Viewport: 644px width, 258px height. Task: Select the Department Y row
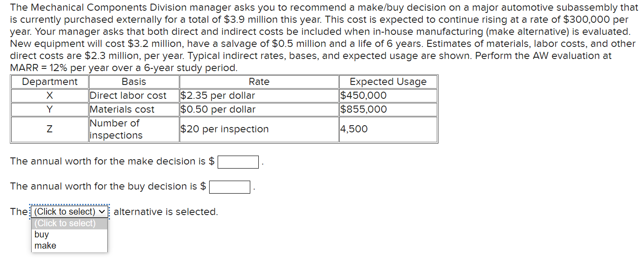49,109
